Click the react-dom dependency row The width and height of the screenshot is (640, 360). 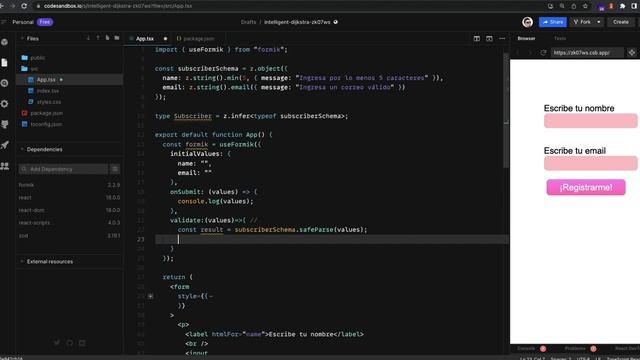pos(69,210)
